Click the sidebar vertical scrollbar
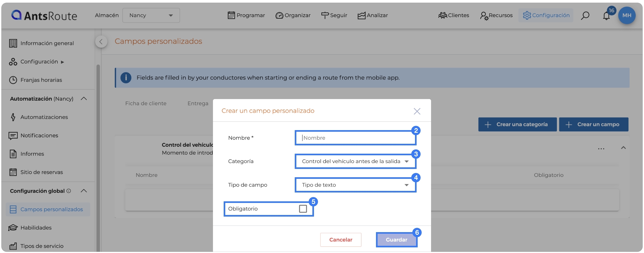644x253 pixels. 98,158
